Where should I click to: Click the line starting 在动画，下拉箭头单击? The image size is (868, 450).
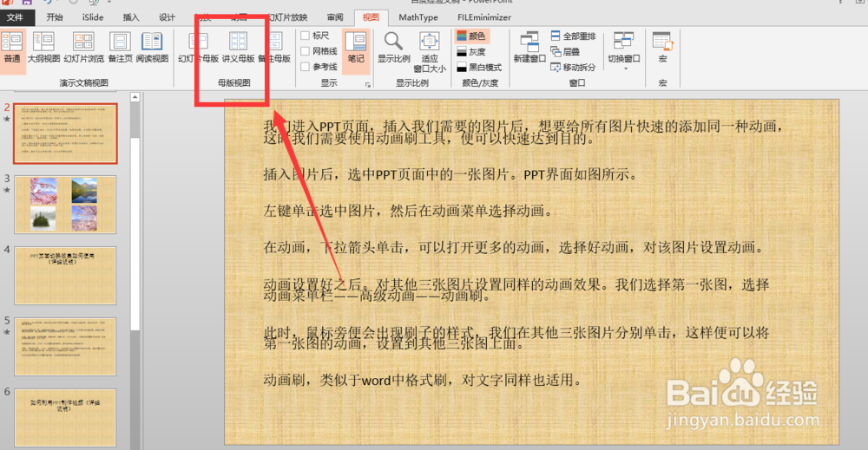point(514,247)
